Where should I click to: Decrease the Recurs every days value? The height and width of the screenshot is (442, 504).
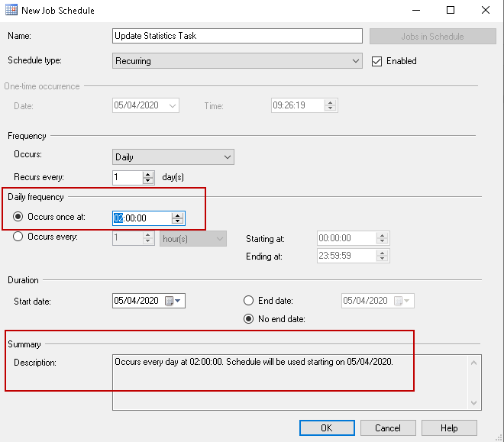[148, 181]
